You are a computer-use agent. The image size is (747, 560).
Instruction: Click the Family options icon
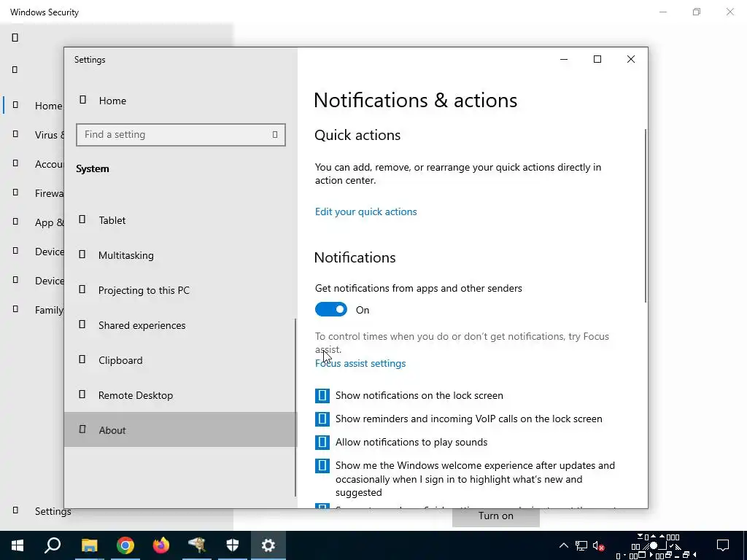15,308
